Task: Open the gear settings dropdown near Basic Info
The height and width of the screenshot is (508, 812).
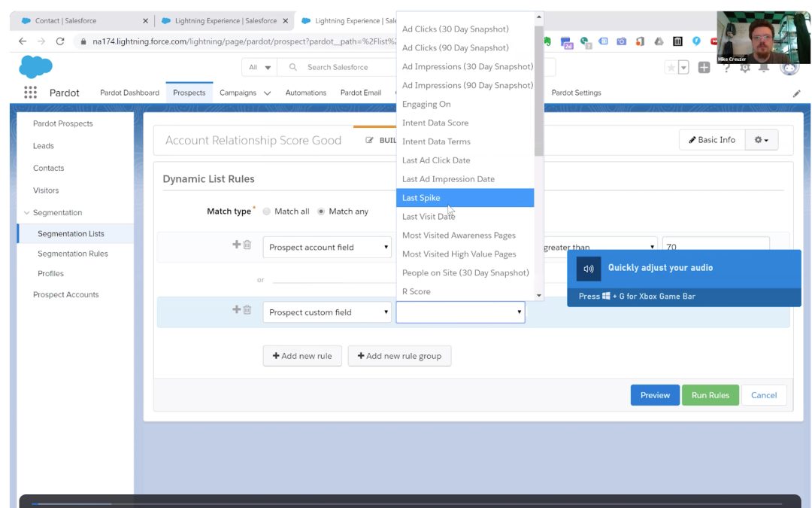Action: point(761,139)
